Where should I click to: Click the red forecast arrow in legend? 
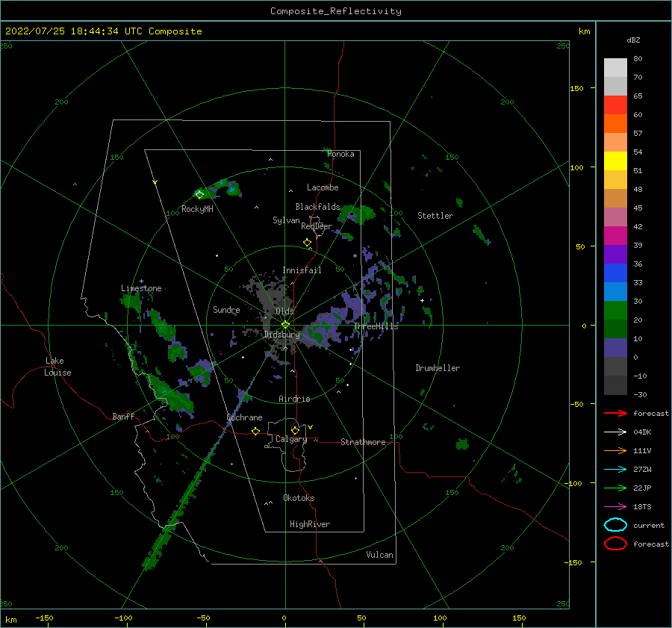[615, 413]
